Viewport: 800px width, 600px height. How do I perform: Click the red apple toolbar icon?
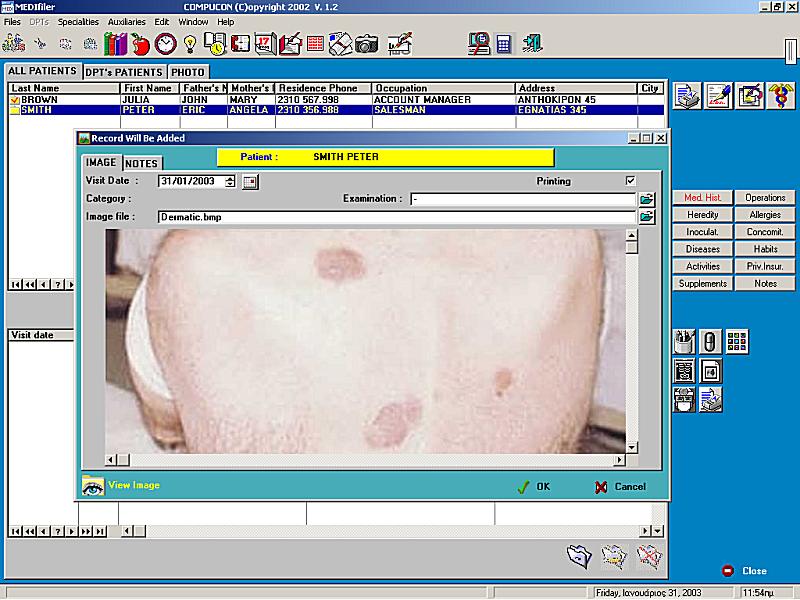point(140,44)
